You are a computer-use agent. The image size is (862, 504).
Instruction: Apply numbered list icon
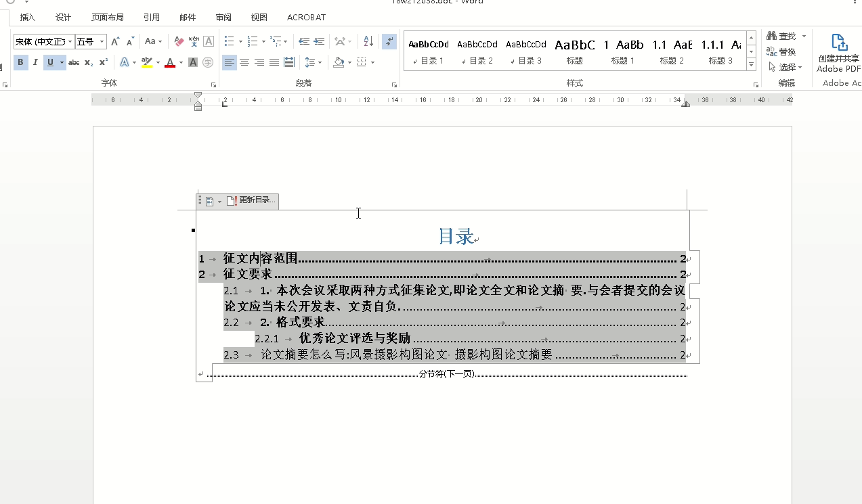click(252, 42)
